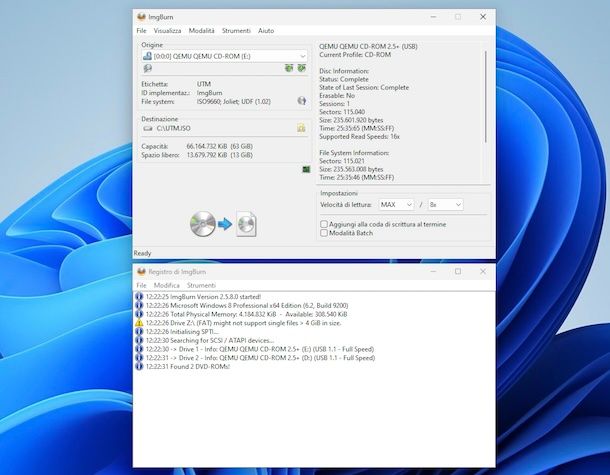
Task: Open the Aiuto menu
Action: (266, 31)
